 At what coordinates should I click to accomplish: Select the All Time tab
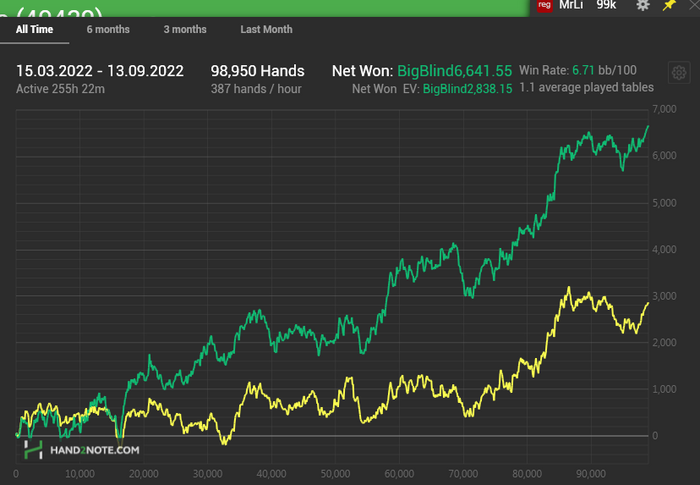pyautogui.click(x=34, y=29)
